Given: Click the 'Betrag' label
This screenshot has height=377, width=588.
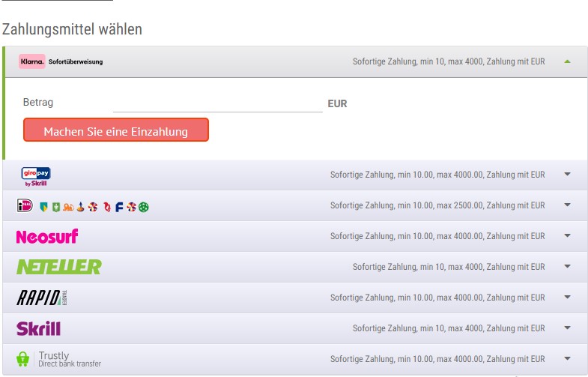Looking at the screenshot, I should 38,102.
